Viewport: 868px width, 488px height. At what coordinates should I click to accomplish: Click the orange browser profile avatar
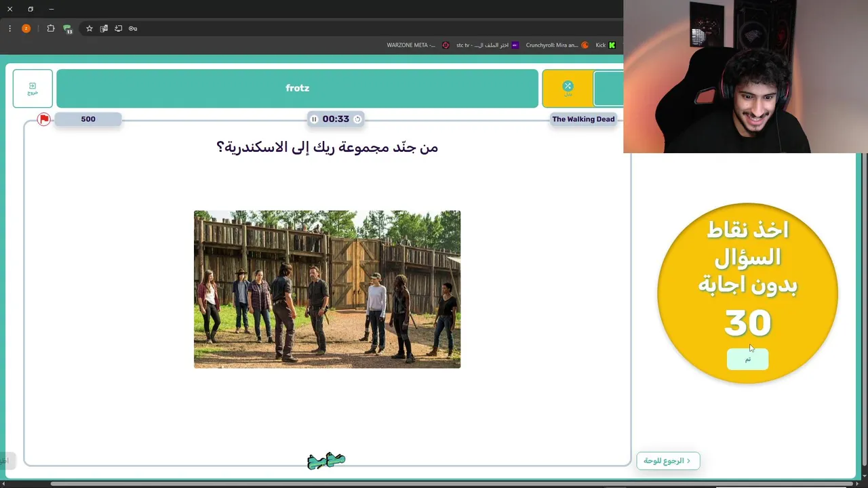26,28
